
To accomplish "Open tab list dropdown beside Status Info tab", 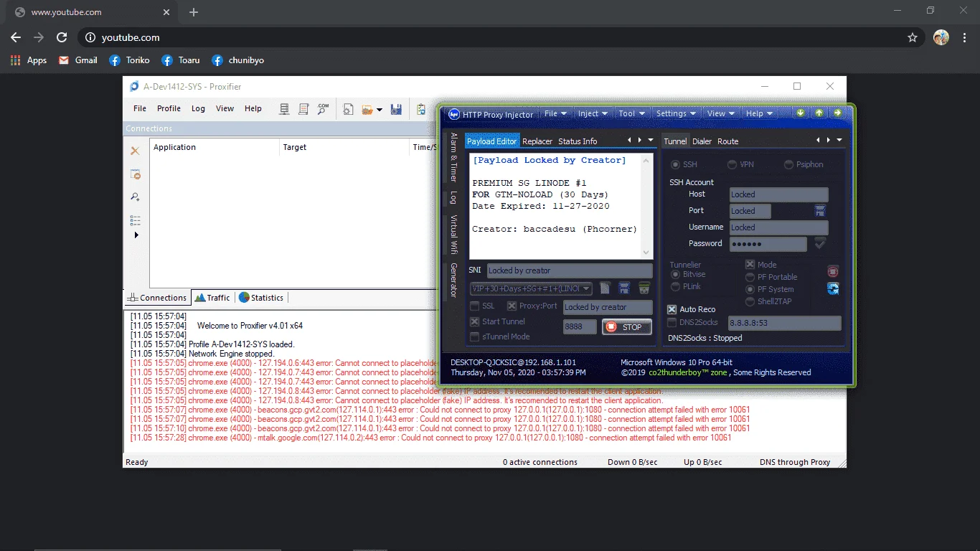I will (651, 141).
